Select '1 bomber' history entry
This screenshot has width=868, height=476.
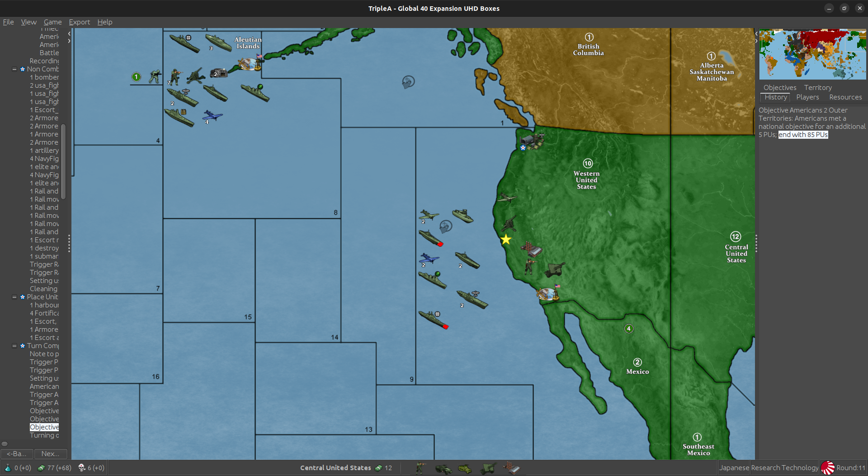pyautogui.click(x=44, y=77)
